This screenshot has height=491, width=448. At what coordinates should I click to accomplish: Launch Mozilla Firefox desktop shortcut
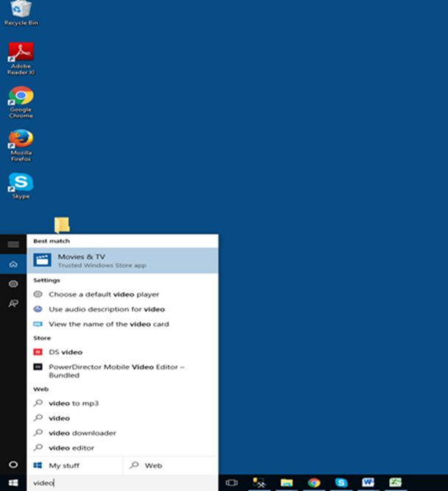[21, 146]
